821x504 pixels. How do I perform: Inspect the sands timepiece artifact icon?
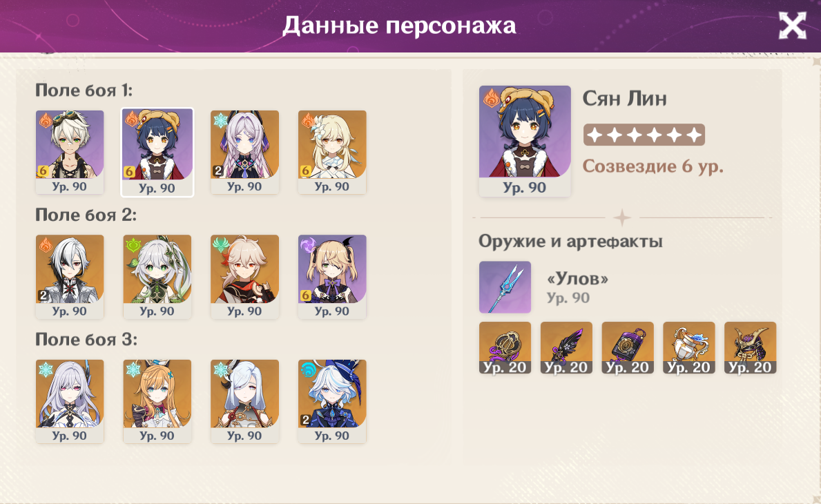coord(627,347)
